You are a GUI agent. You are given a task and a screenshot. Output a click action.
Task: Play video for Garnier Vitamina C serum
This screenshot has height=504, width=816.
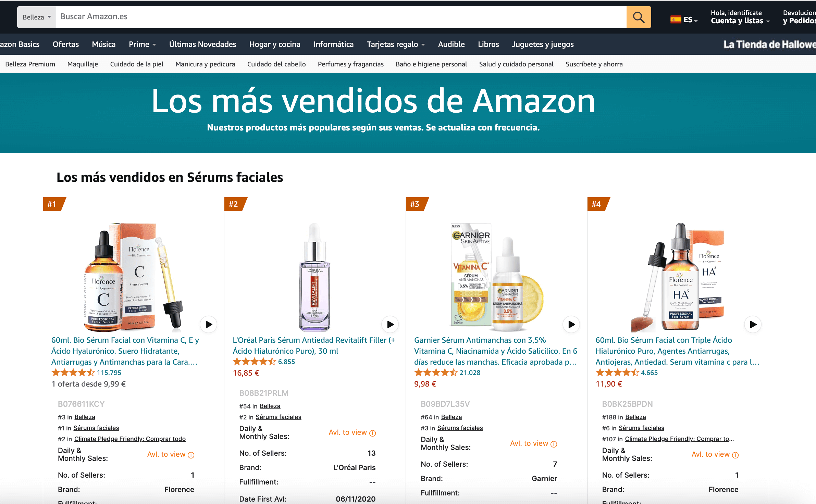click(x=571, y=324)
